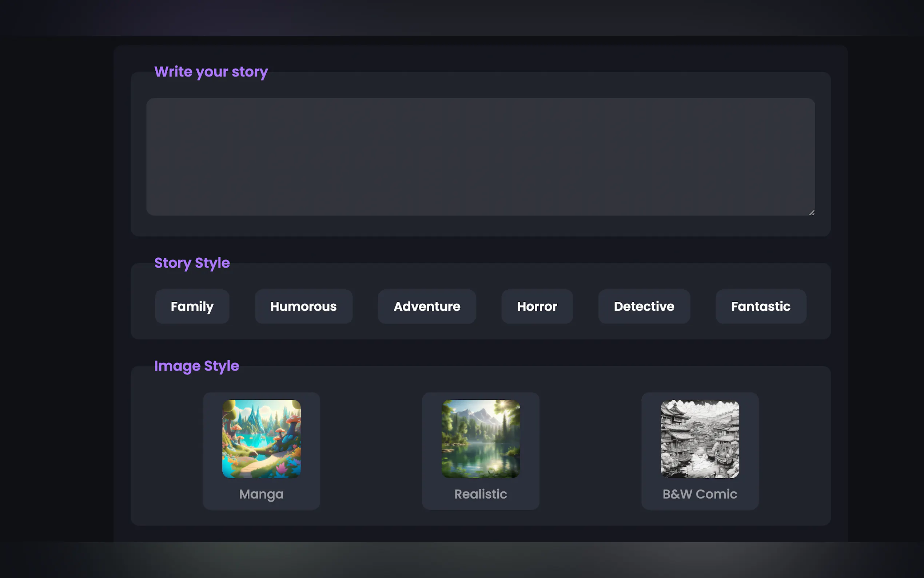The image size is (924, 578).
Task: Click the B&W Comic sketch thumbnail
Action: [700, 439]
